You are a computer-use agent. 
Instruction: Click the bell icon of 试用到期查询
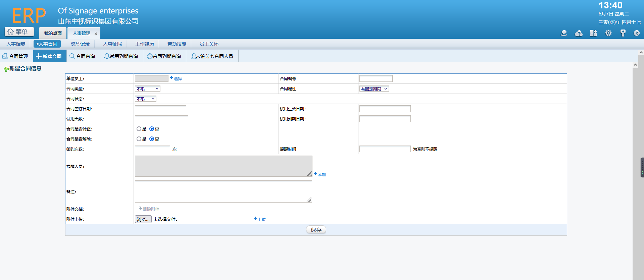coord(106,56)
